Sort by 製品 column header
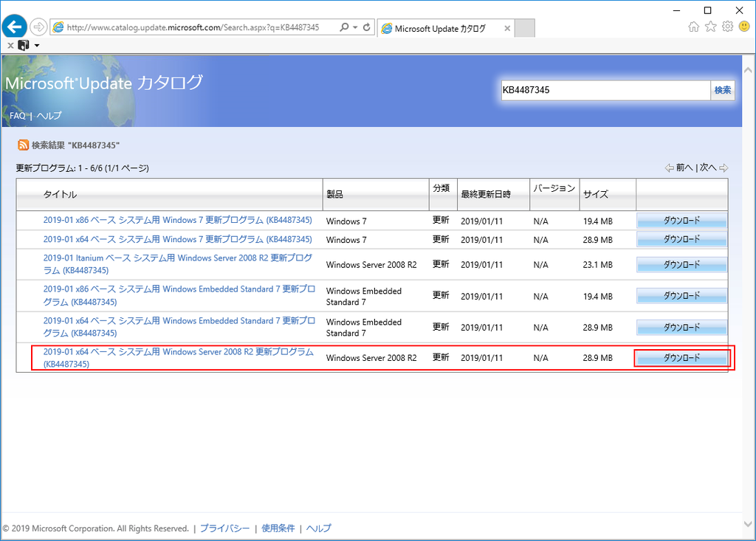Viewport: 756px width, 541px height. (334, 194)
